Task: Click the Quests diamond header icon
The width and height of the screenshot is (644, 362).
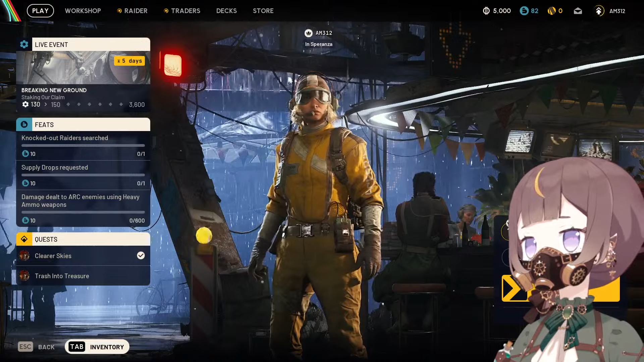Action: [24, 239]
